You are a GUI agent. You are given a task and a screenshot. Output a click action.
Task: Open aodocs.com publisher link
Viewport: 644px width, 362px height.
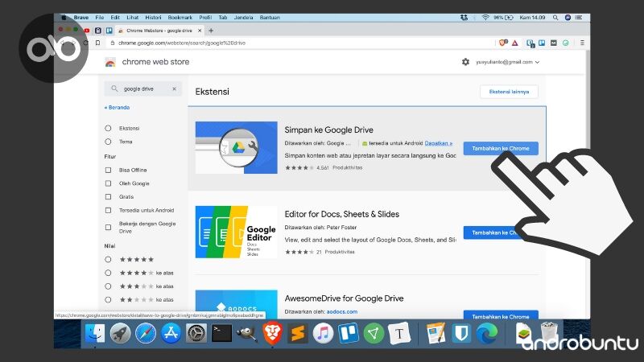[341, 311]
